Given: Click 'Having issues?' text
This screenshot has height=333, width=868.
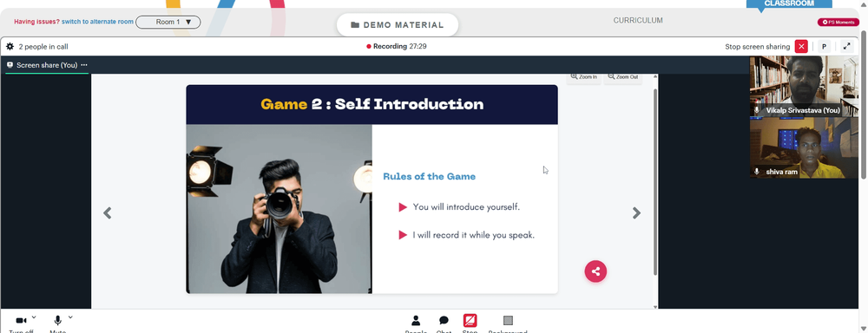Looking at the screenshot, I should click(x=36, y=23).
